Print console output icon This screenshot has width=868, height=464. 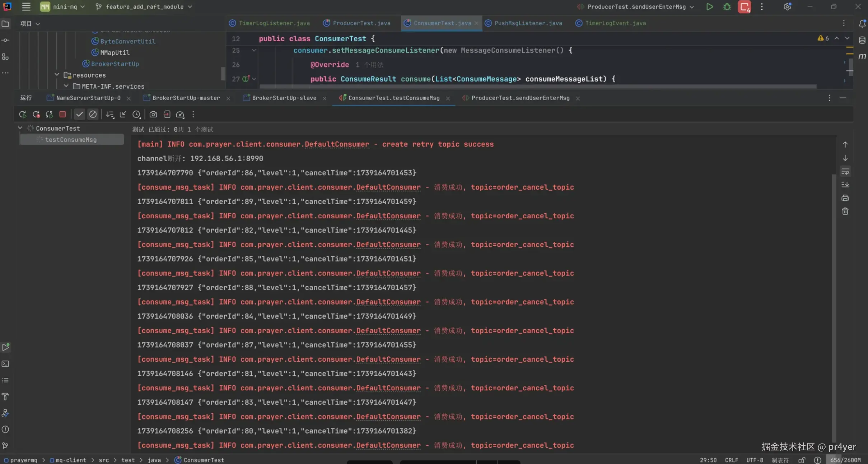point(845,198)
